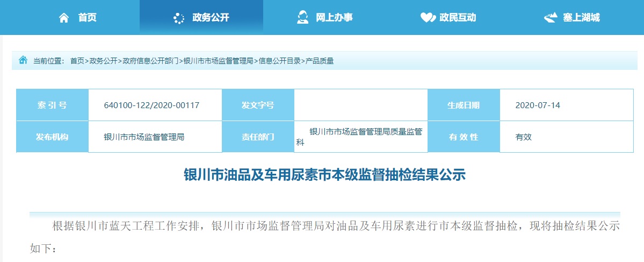Open 信息公开目录 breadcrumb link

[x=280, y=61]
